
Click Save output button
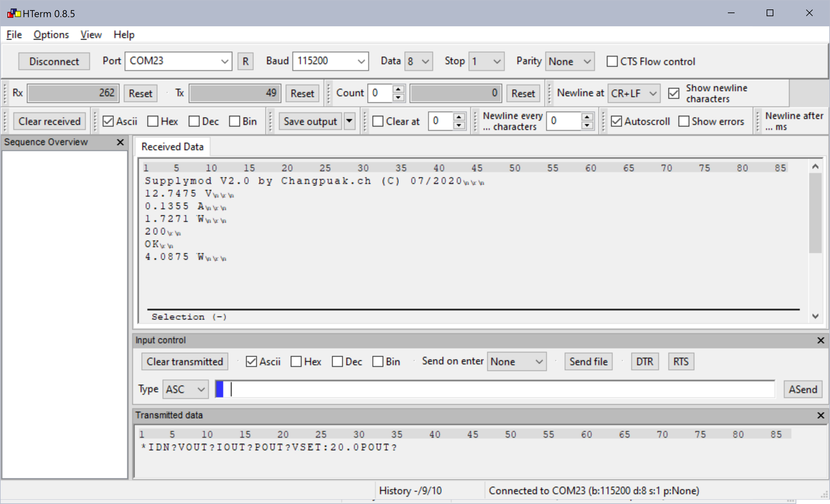(310, 121)
